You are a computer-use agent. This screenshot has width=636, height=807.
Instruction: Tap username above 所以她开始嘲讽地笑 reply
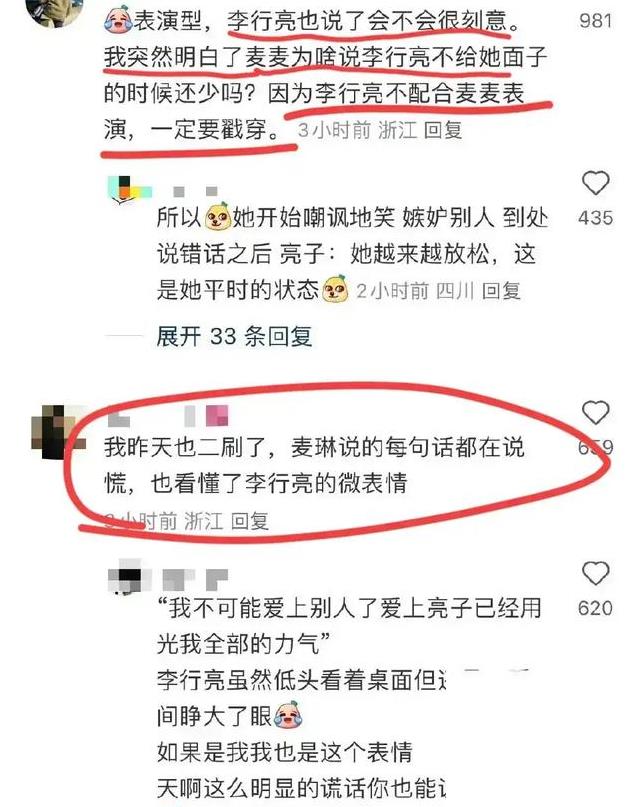[x=196, y=191]
